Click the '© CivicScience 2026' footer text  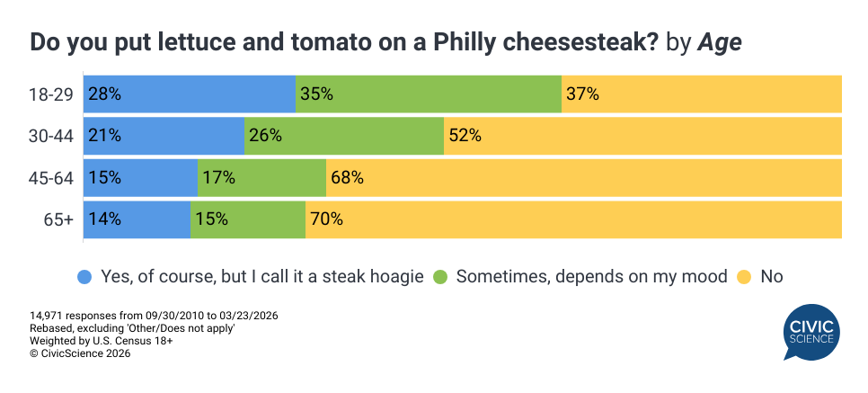pyautogui.click(x=80, y=354)
